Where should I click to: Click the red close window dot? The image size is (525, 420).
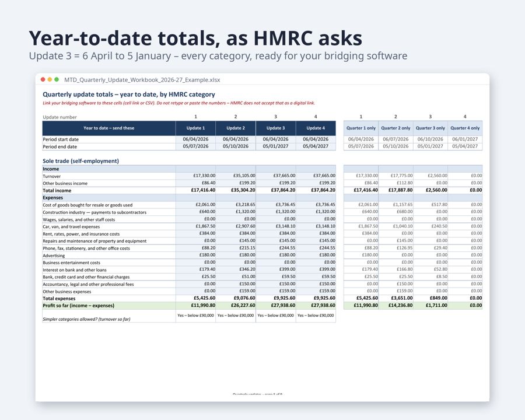coord(43,79)
